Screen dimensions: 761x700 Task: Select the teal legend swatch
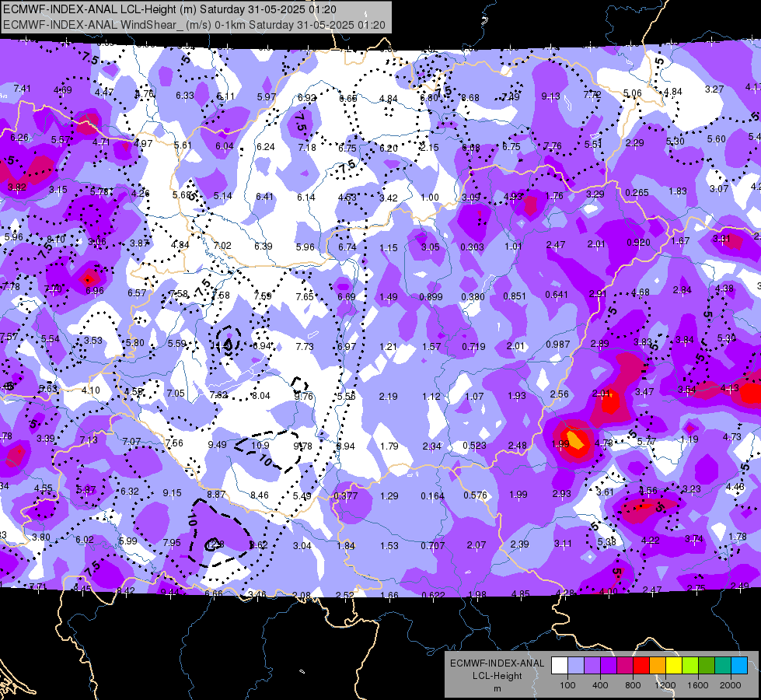tap(723, 666)
